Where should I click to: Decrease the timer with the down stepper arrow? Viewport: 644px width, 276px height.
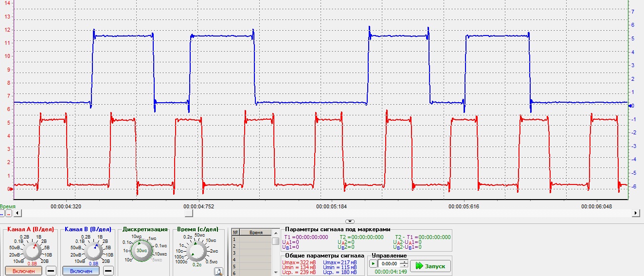(x=404, y=265)
